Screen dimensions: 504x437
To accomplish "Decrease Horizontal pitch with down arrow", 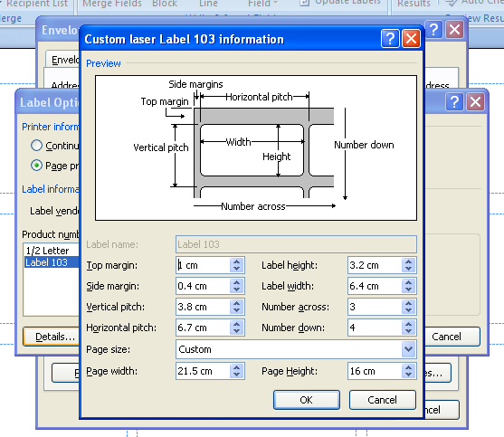I will pyautogui.click(x=236, y=332).
